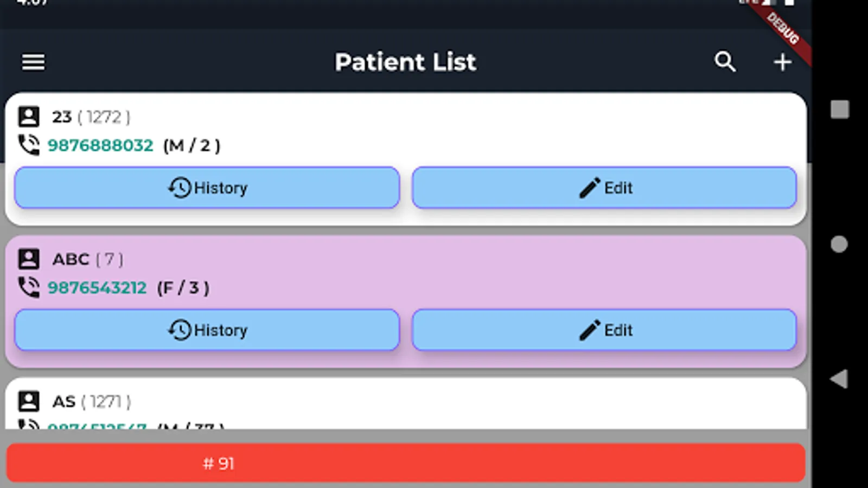The height and width of the screenshot is (488, 868).
Task: Edit patient ABC record
Action: tap(604, 330)
